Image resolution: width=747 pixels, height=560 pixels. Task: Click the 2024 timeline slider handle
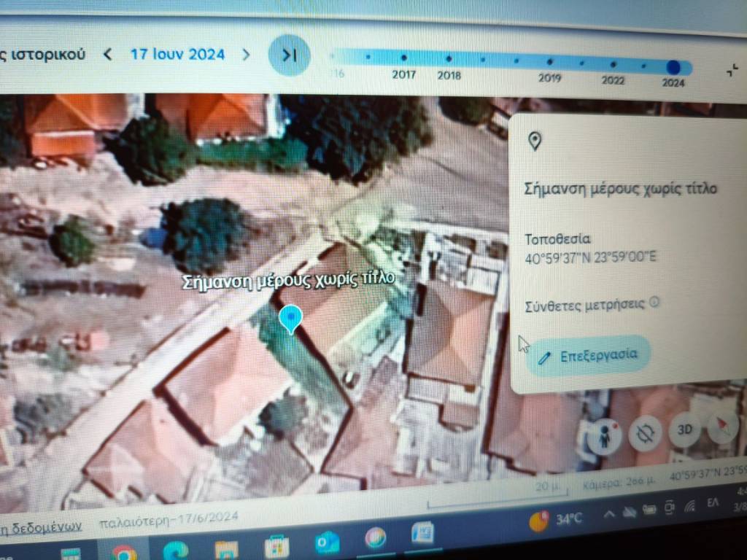coord(673,68)
